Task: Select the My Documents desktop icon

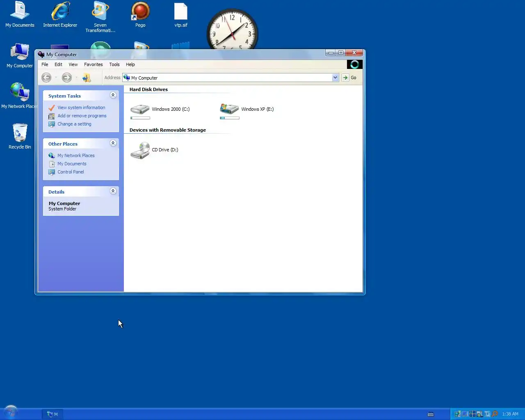Action: 20,15
